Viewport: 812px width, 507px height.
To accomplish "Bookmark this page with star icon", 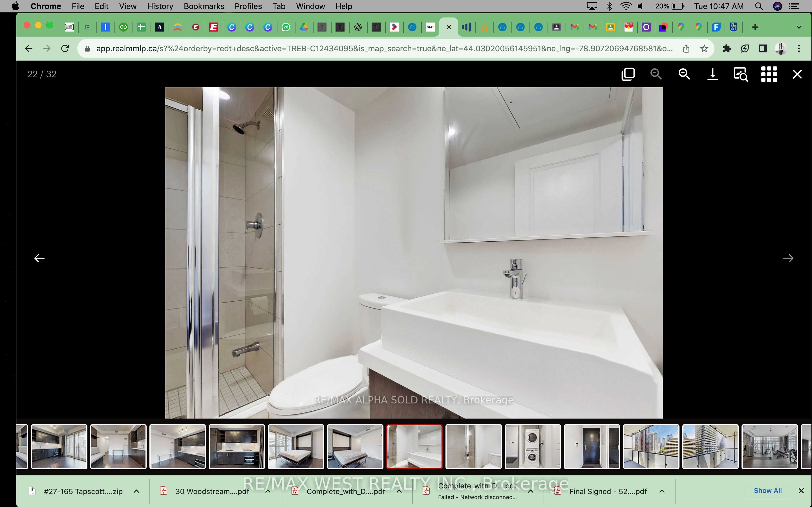I will [x=704, y=49].
